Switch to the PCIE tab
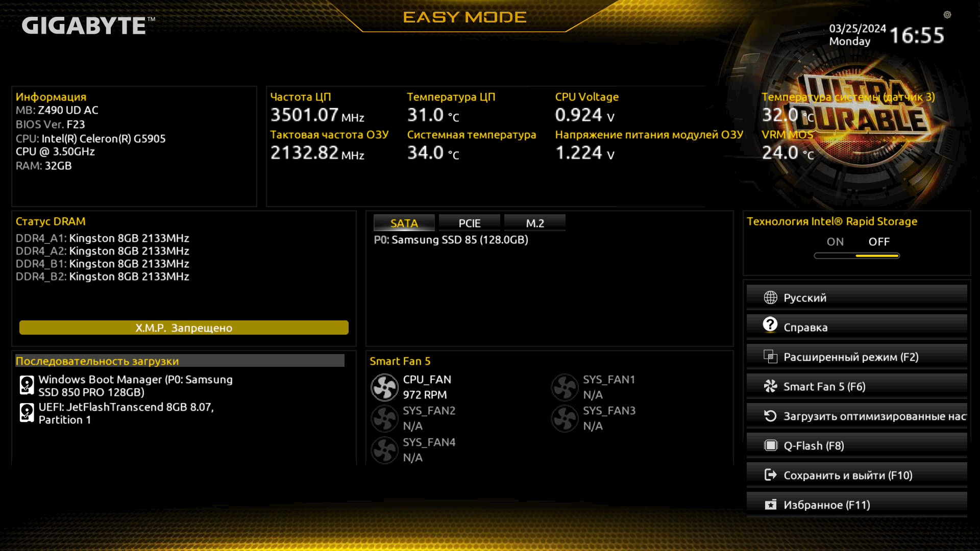The width and height of the screenshot is (980, 551). click(469, 223)
